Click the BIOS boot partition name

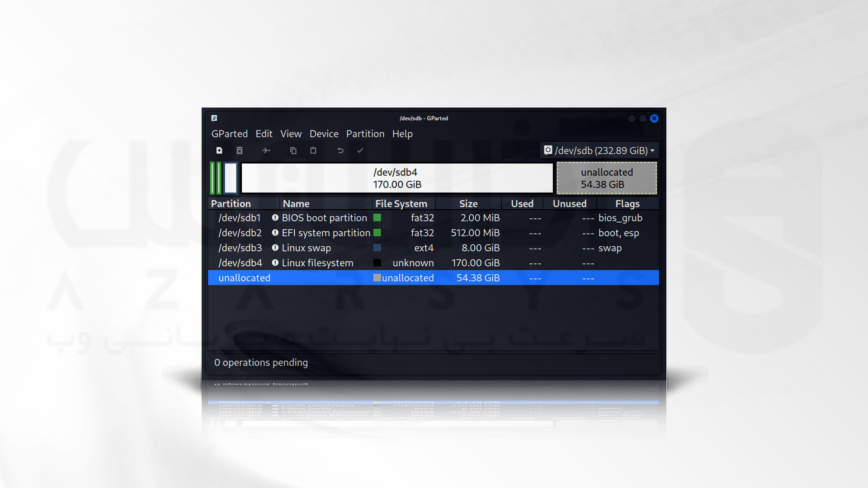324,218
